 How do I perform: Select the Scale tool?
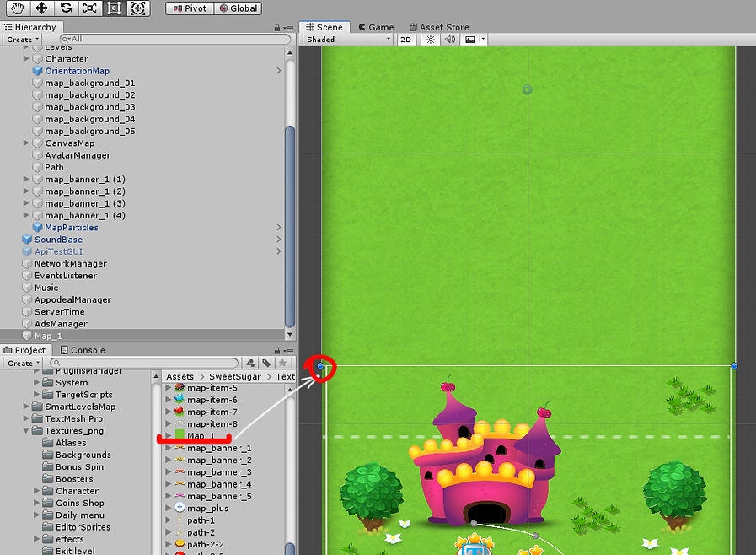coord(90,8)
